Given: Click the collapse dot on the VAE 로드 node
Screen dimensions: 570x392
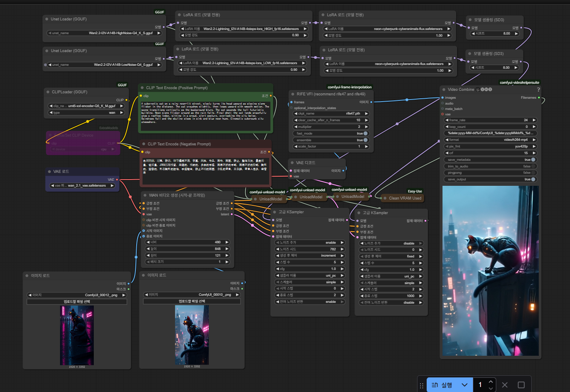Looking at the screenshot, I should pos(49,172).
